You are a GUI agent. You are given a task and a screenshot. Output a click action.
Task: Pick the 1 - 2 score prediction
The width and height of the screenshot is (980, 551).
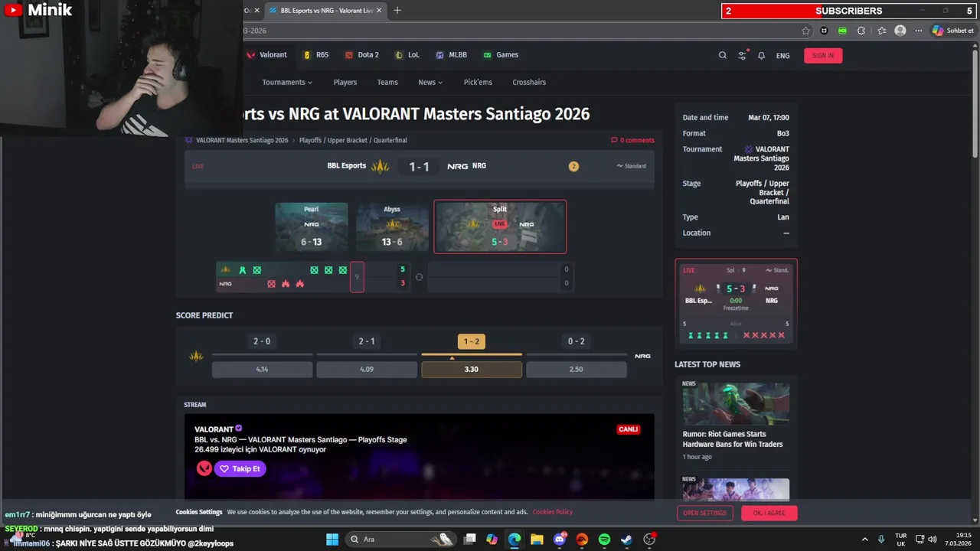coord(472,341)
